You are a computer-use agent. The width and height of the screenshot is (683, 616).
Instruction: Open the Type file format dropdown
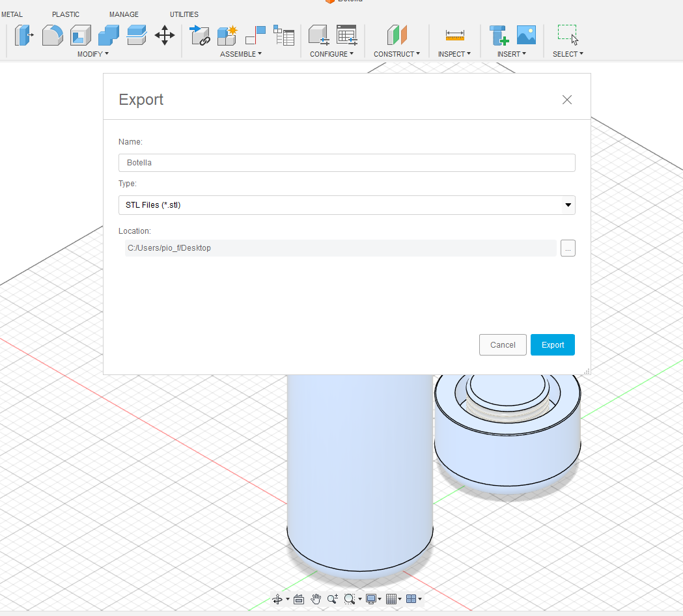coord(346,205)
